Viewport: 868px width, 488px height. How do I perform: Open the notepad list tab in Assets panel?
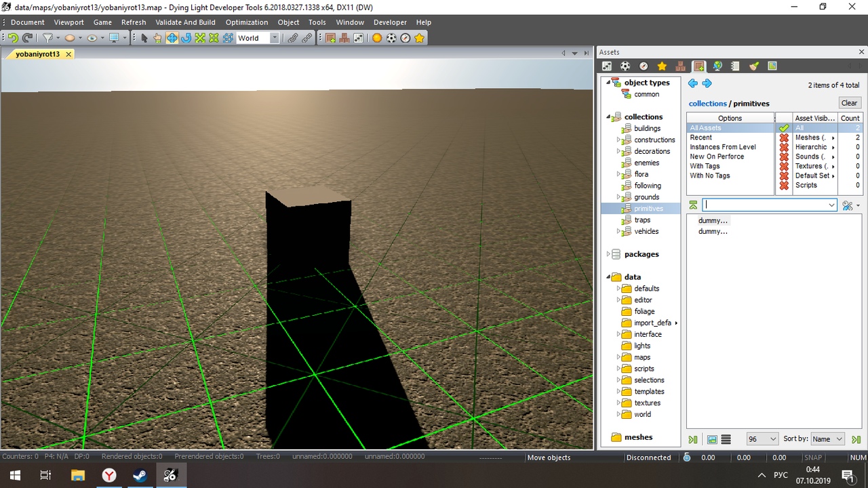(735, 66)
